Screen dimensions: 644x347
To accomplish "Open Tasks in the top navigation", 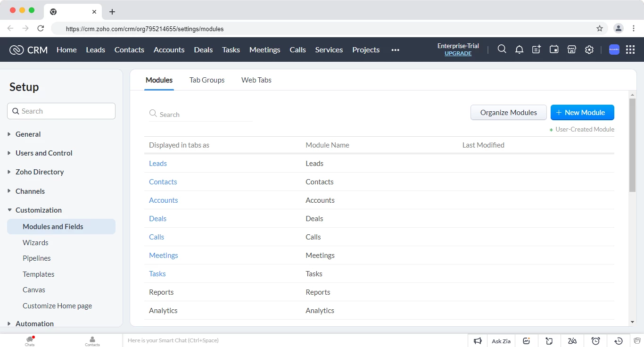I will click(231, 50).
